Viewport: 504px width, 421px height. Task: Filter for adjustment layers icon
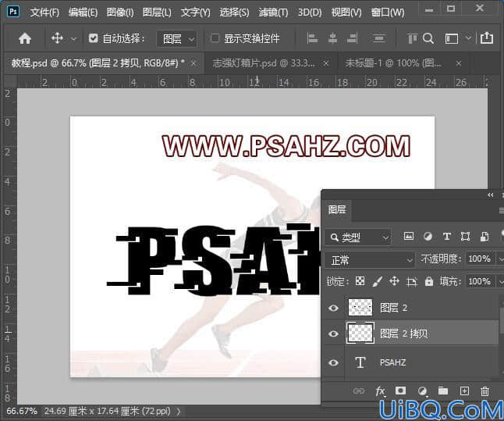(428, 237)
